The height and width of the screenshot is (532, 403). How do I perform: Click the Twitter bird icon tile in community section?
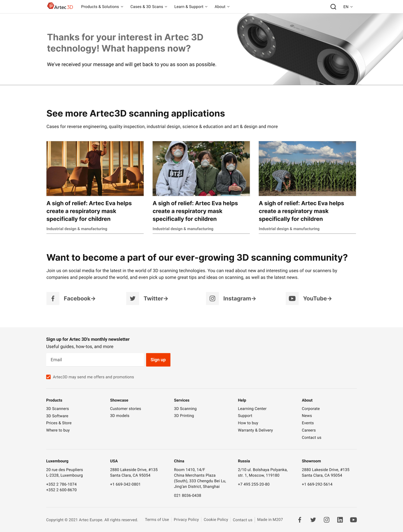[133, 298]
